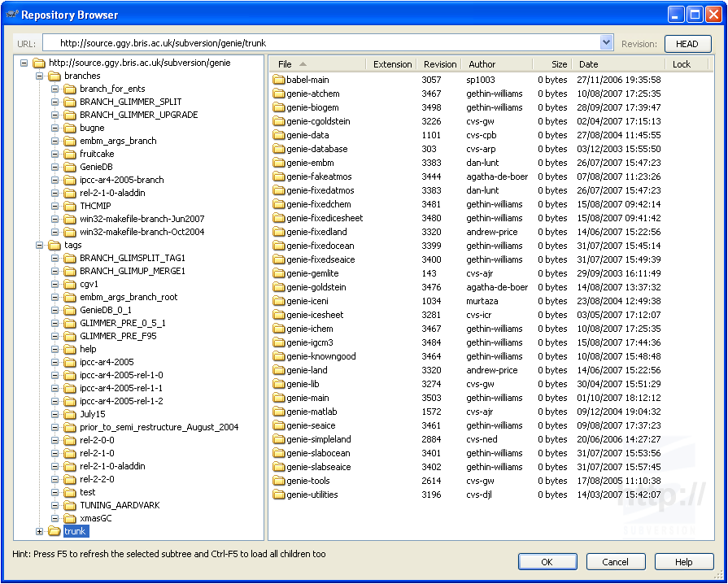Viewport: 728px width, 584px height.
Task: Click the fruitcake branch folder icon
Action: click(x=70, y=154)
